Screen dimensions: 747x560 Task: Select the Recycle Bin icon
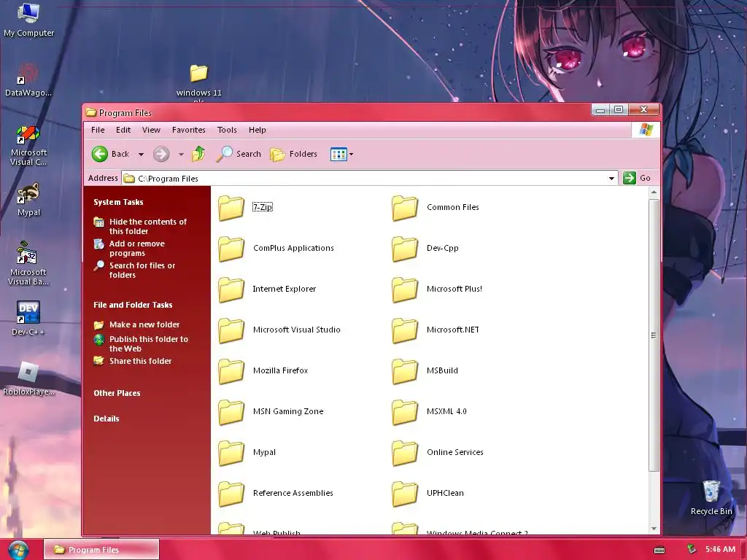tap(711, 497)
